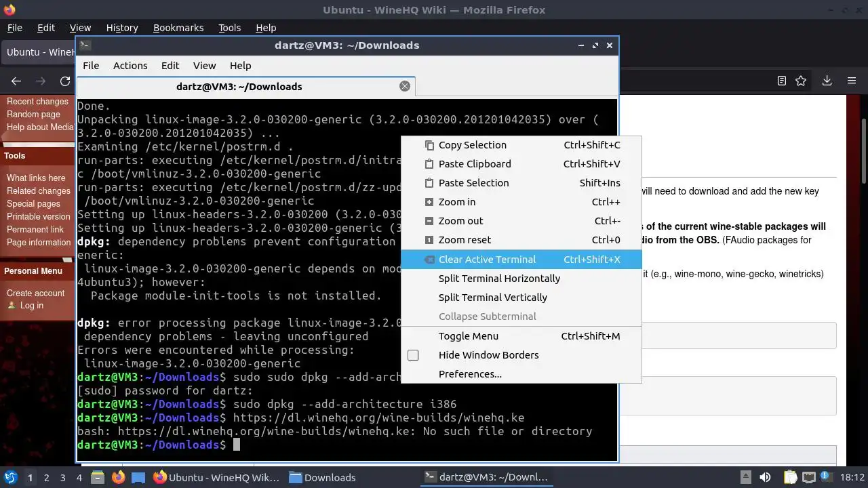Select the dartz@VM3: ~/Downloads terminal tab
Image resolution: width=868 pixels, height=488 pixels.
click(x=245, y=87)
